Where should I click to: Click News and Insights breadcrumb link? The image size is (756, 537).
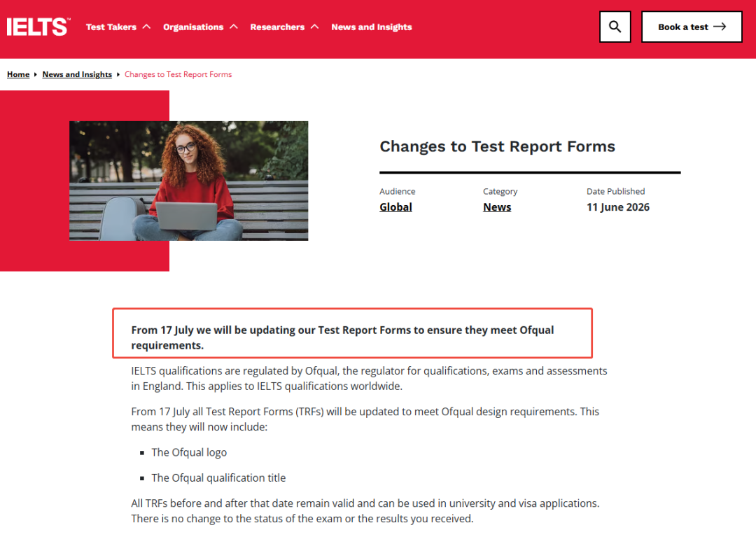(77, 74)
